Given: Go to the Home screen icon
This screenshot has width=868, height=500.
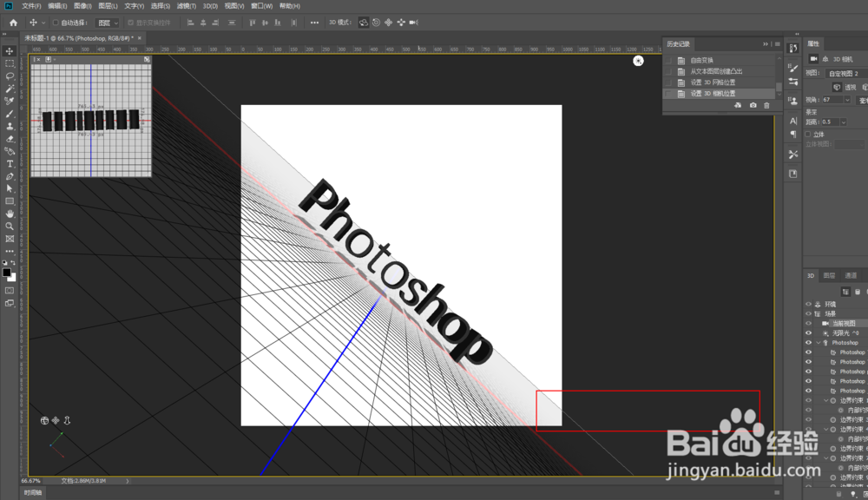Looking at the screenshot, I should [x=13, y=23].
